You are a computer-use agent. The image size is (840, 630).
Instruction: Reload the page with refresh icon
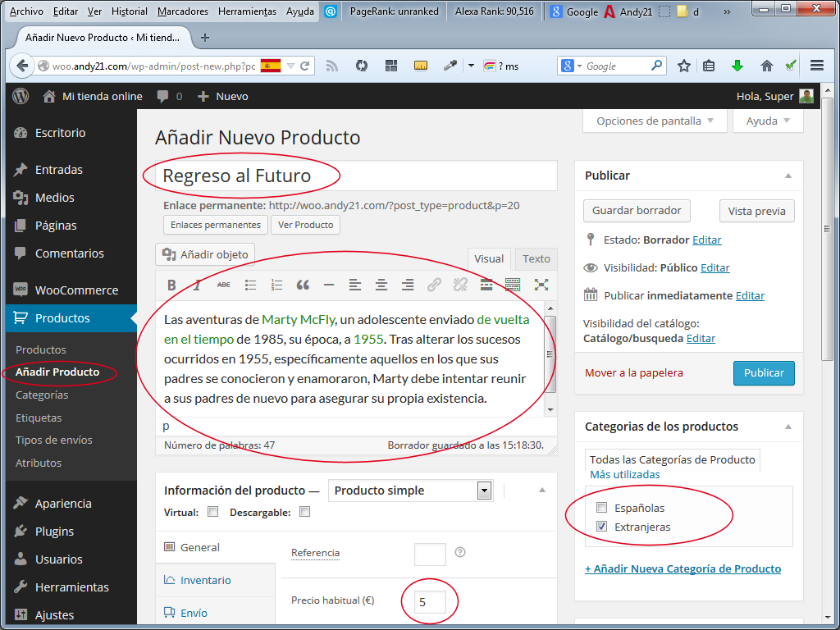point(305,66)
